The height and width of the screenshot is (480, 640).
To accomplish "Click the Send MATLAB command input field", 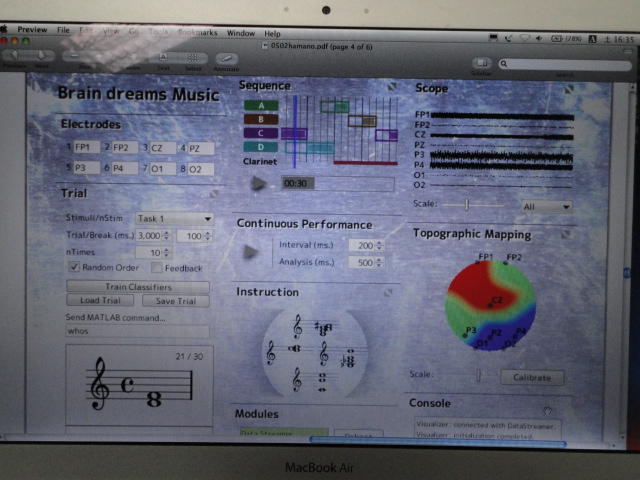I will (137, 331).
